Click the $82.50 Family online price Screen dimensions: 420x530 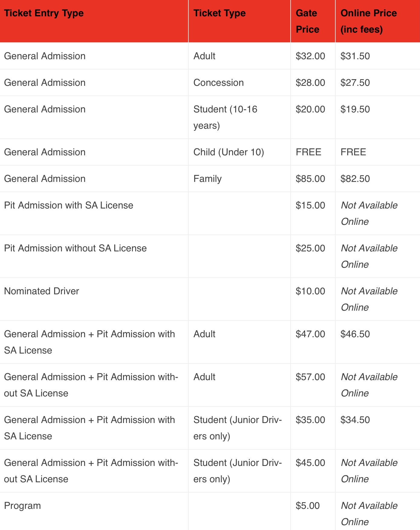click(x=355, y=179)
